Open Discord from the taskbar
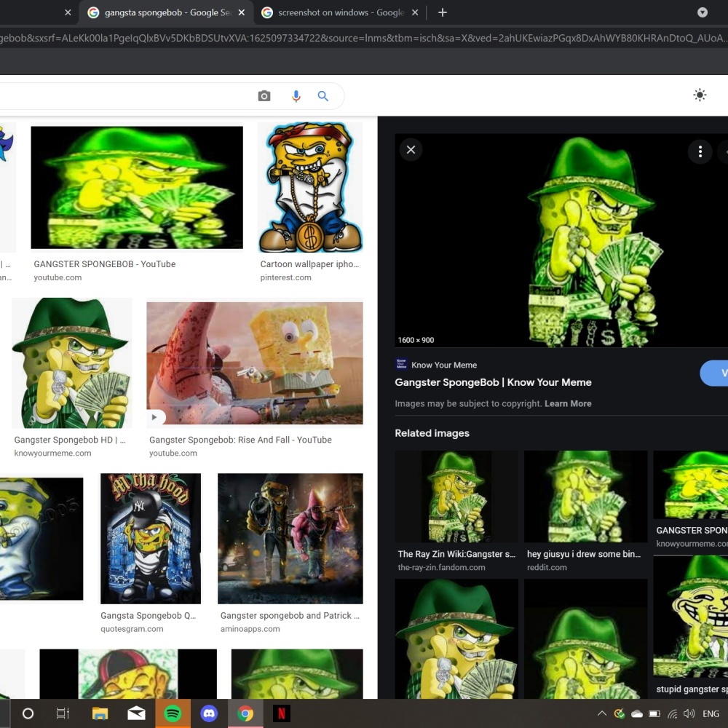Screen dimensions: 728x728 click(x=209, y=713)
